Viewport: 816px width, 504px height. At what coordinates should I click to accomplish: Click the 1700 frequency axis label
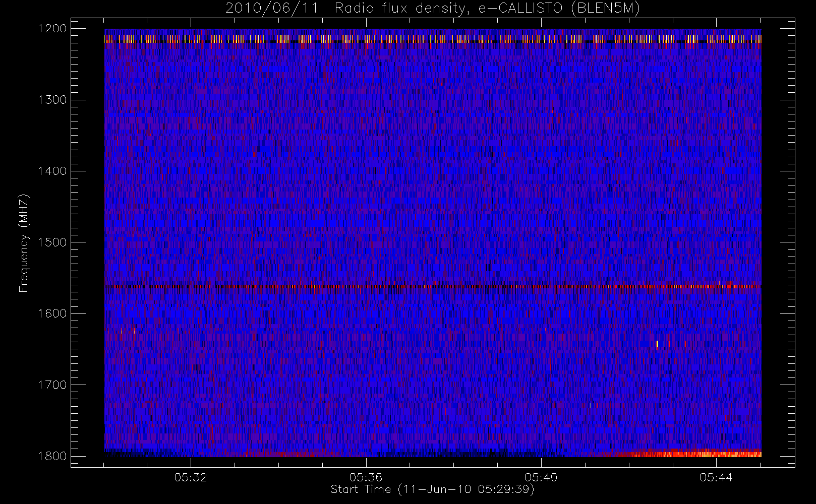point(52,385)
